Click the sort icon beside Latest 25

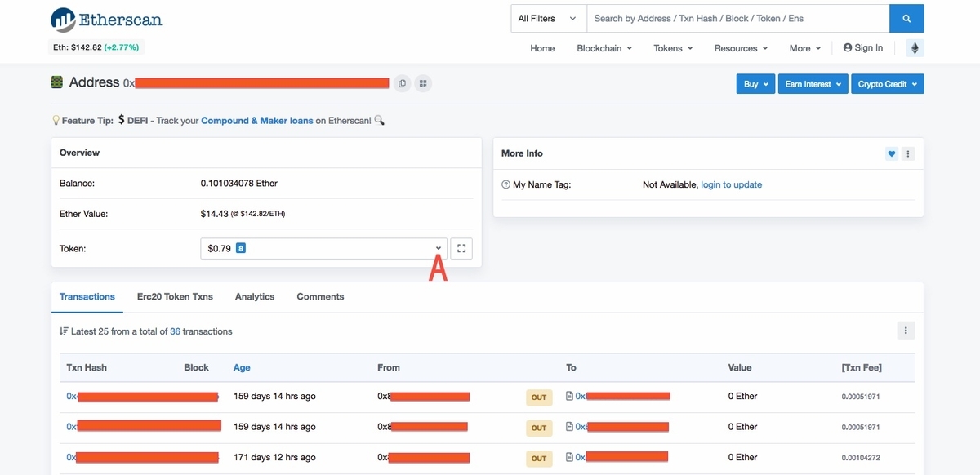click(64, 331)
